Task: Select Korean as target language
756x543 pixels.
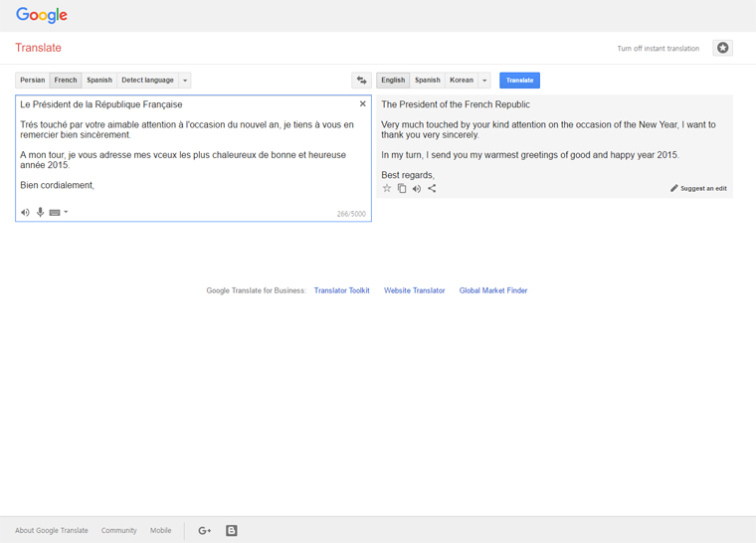Action: pos(462,81)
